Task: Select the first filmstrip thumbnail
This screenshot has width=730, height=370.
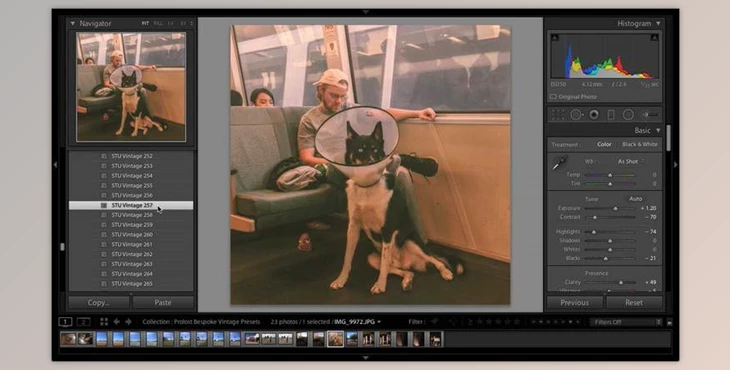Action: point(68,339)
